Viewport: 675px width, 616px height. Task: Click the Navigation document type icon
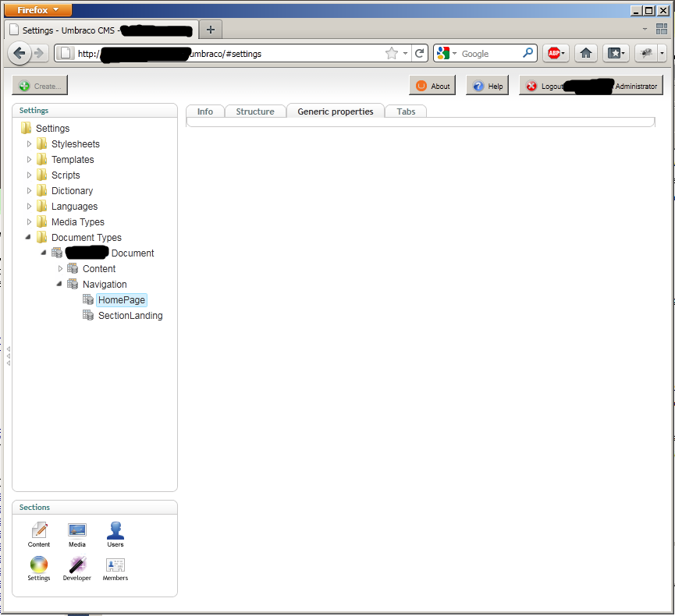pos(73,284)
